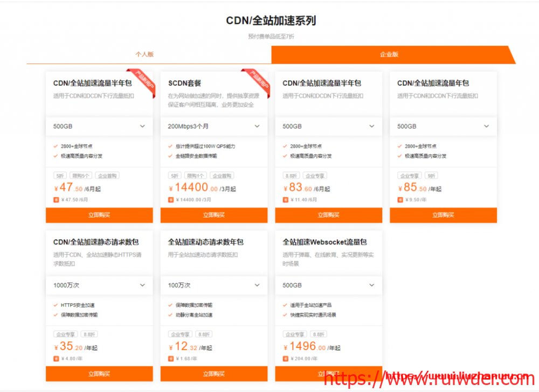This screenshot has height=392, width=539.
Task: Select the 企业版 tab
Action: pyautogui.click(x=389, y=54)
